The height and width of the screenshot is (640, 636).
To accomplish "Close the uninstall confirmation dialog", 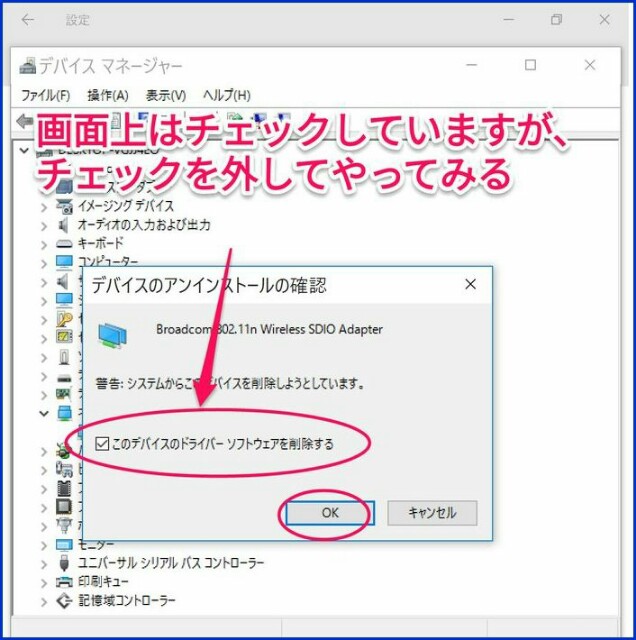I will click(x=470, y=284).
